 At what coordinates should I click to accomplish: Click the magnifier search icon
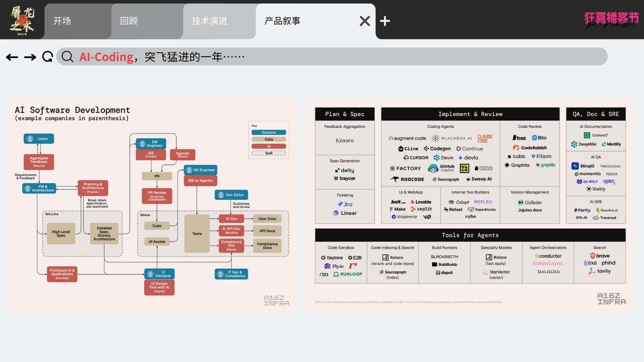pos(67,57)
